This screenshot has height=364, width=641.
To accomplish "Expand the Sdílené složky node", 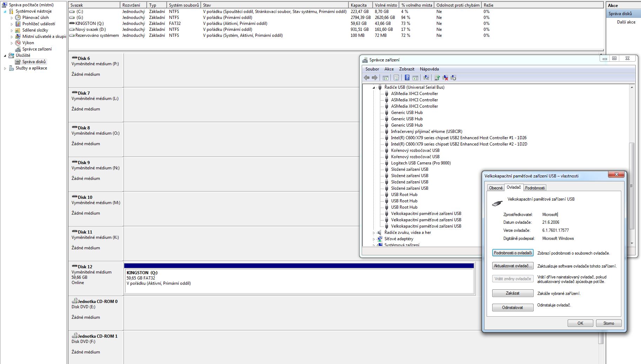I will tap(12, 31).
